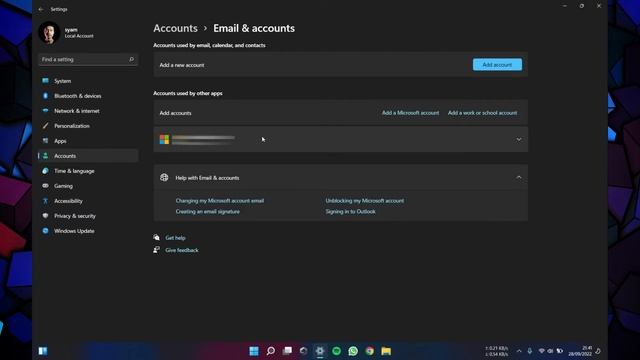The height and width of the screenshot is (360, 640).
Task: Focus the Find a setting search box
Action: coord(88,60)
